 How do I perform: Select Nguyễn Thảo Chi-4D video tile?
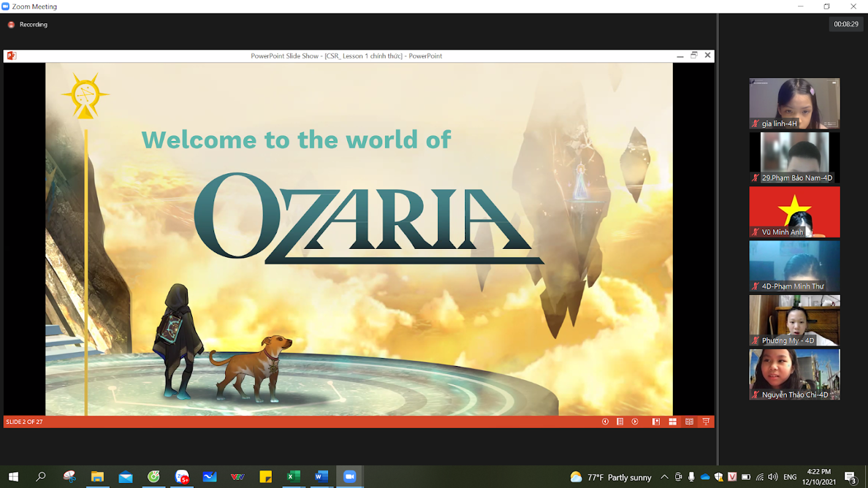[x=794, y=375]
